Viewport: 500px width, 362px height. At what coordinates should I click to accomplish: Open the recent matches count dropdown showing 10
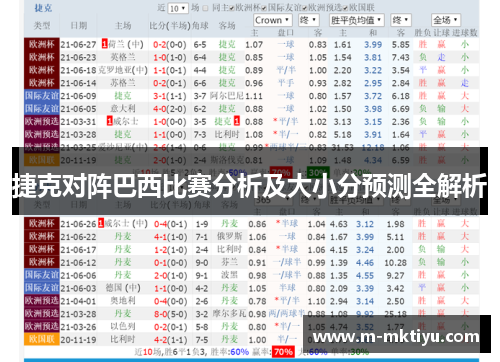(178, 8)
